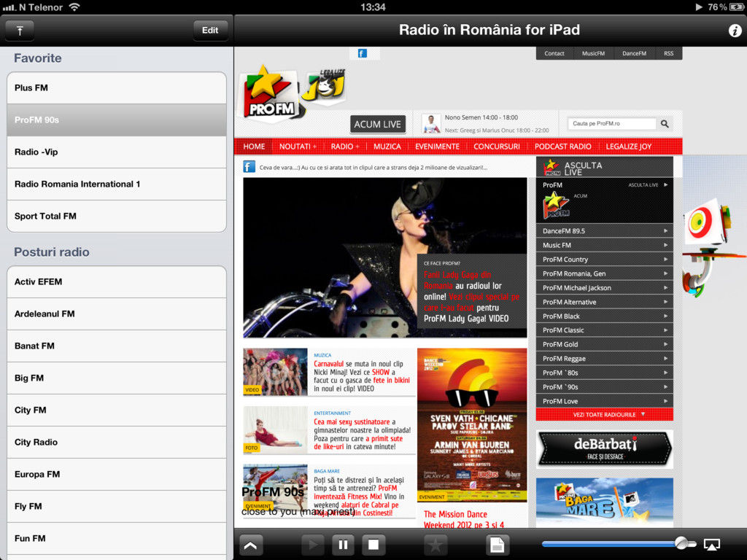This screenshot has width=747, height=560.
Task: Tap the scroll-to-top button above Favorite
Action: (x=20, y=31)
